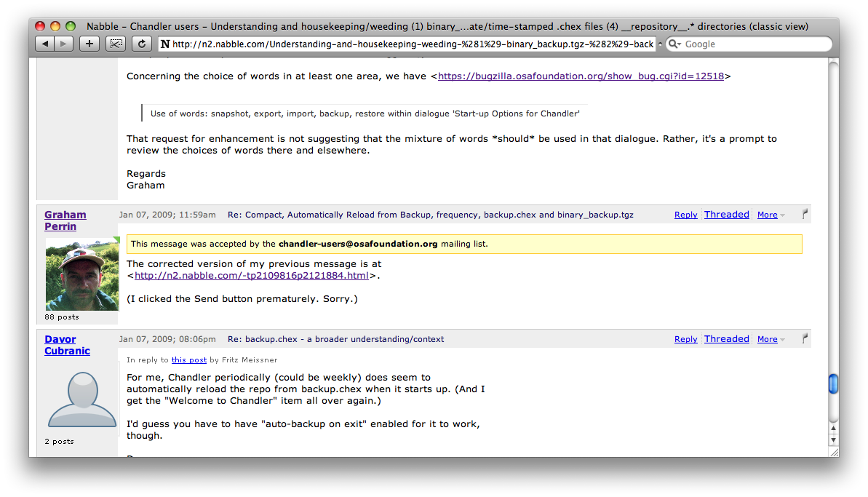868x497 pixels.
Task: Expand More menu on Graham Perrin's post
Action: tap(771, 215)
